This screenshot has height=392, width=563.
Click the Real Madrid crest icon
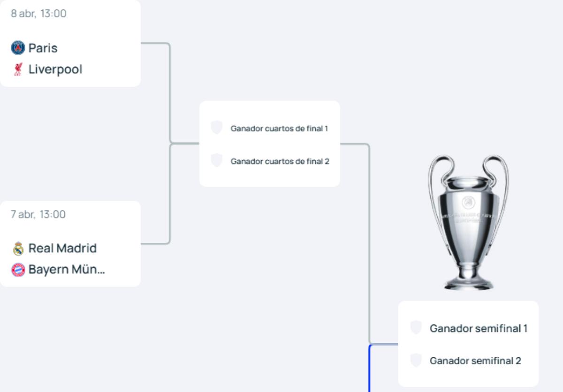point(18,249)
